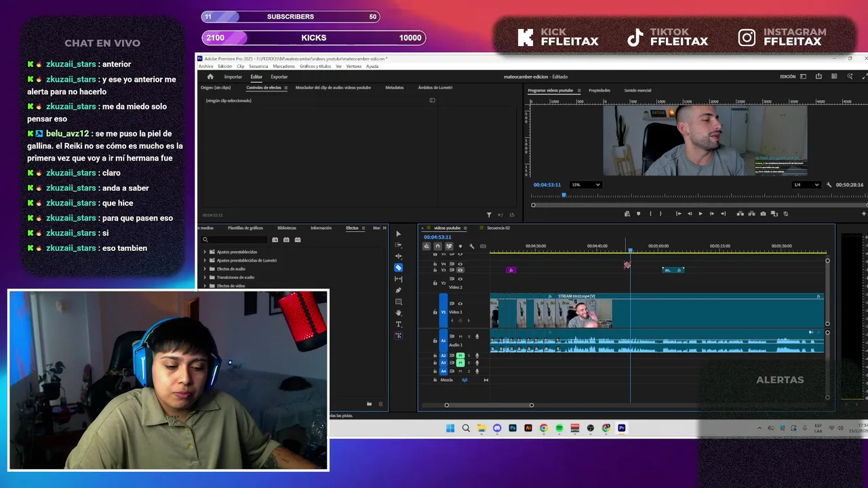Switch to Propiedades tab

(x=599, y=90)
